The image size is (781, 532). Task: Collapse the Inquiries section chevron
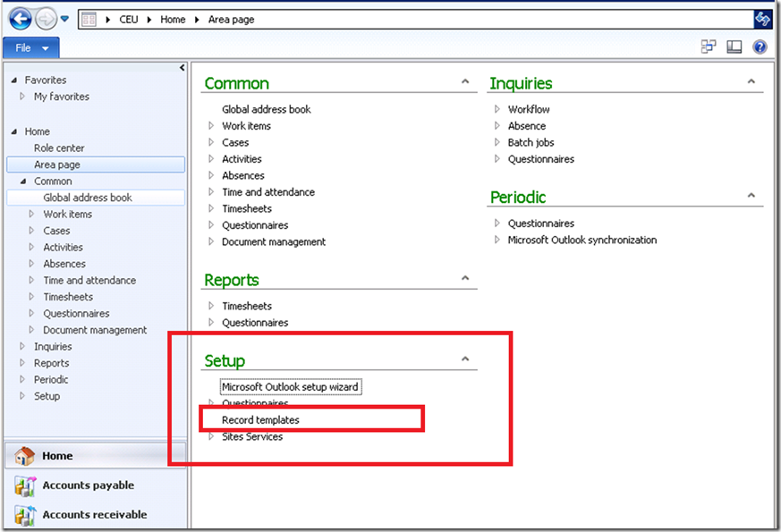point(751,82)
